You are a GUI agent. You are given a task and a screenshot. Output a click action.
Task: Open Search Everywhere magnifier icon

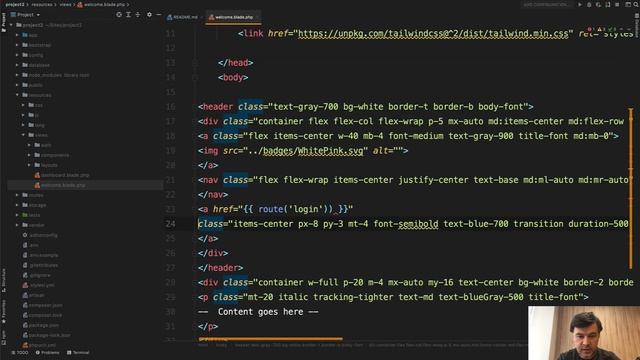[636, 4]
